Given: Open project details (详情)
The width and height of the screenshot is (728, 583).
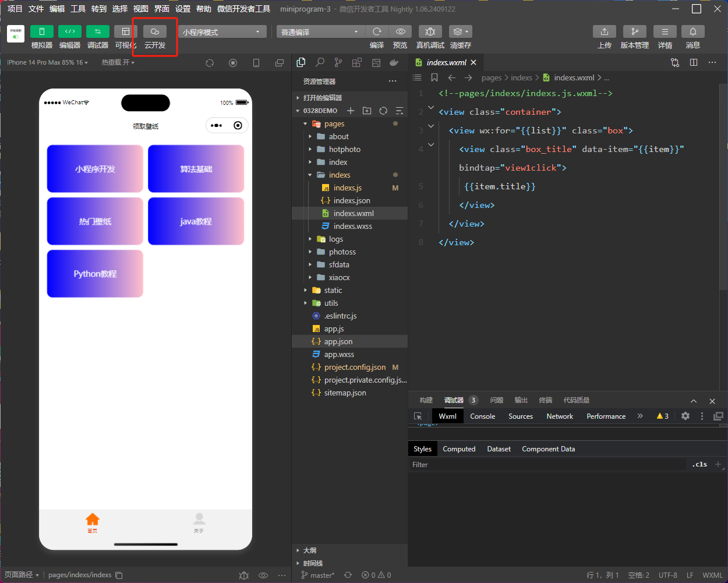Looking at the screenshot, I should tap(665, 31).
